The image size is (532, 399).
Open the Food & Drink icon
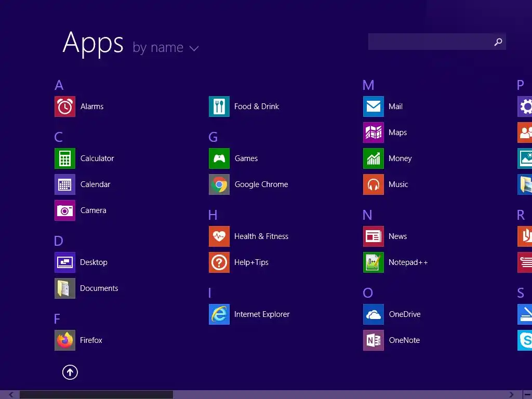219,107
